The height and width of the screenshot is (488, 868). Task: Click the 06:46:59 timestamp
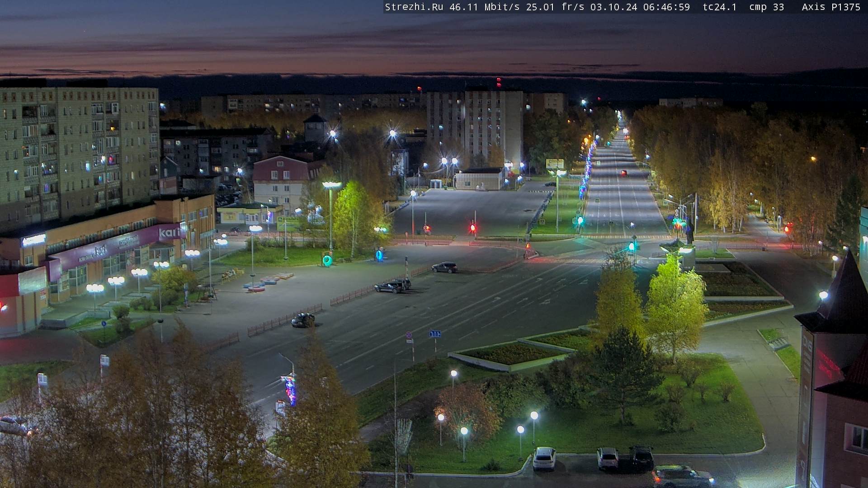pyautogui.click(x=667, y=7)
